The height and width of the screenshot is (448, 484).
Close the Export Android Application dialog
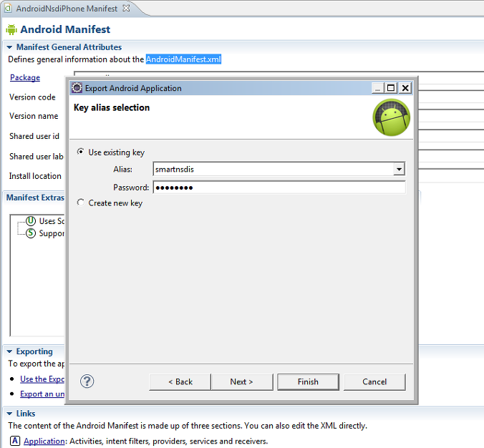click(x=405, y=88)
